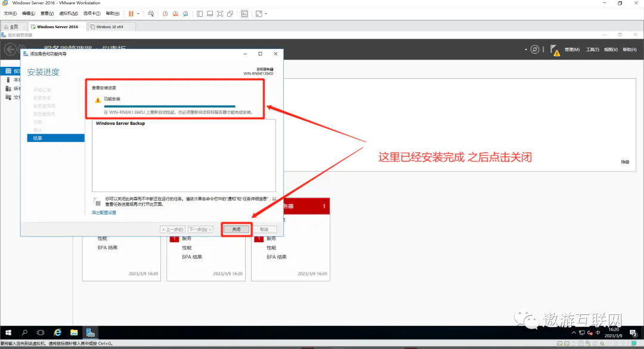The image size is (644, 349).
Task: Open VMware 查看 menu
Action: [47, 14]
